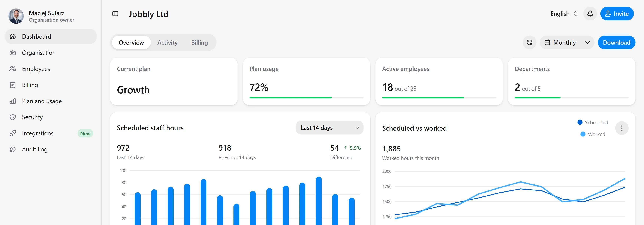644x225 pixels.
Task: Switch to the Overview tab
Action: (131, 43)
